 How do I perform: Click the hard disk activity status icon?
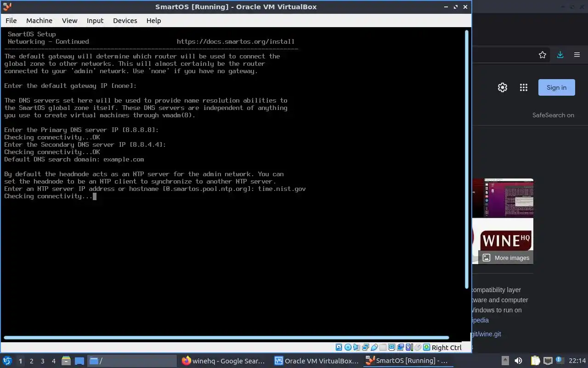pyautogui.click(x=339, y=347)
